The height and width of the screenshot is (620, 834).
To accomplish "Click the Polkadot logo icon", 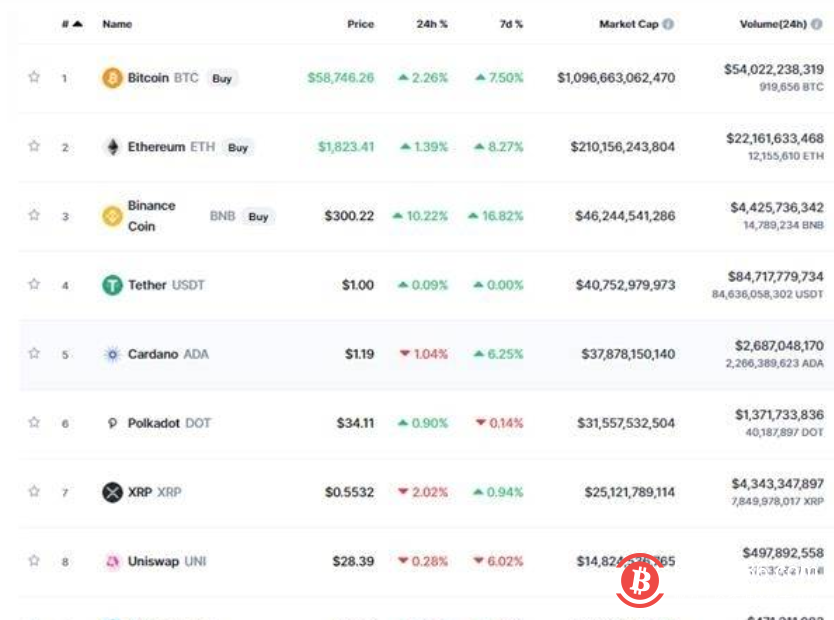I will point(113,423).
